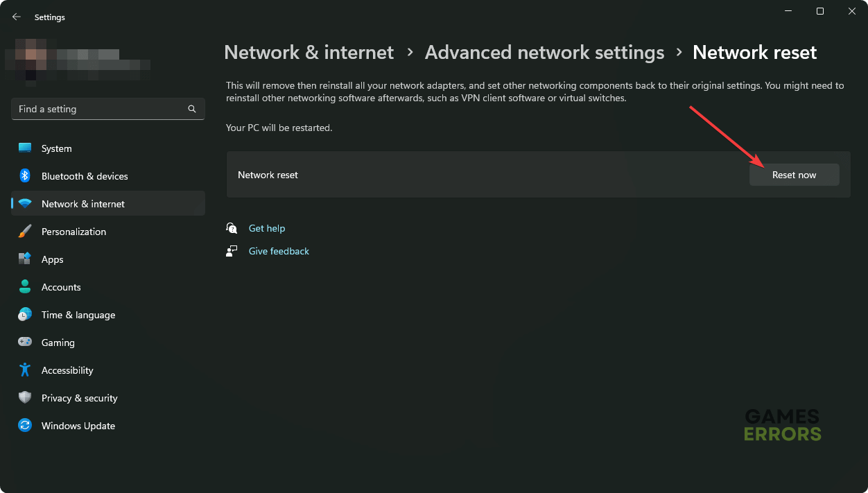Select the Personalization paintbrush icon
This screenshot has width=868, height=493.
(25, 232)
